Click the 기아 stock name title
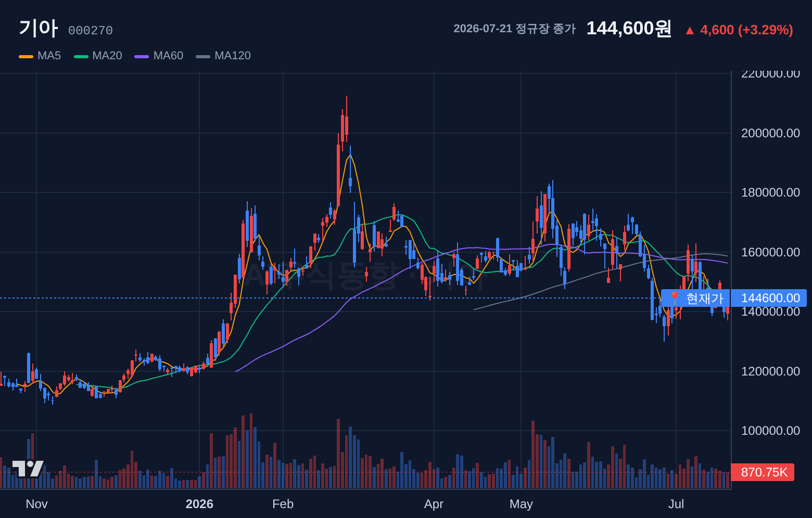 click(39, 28)
